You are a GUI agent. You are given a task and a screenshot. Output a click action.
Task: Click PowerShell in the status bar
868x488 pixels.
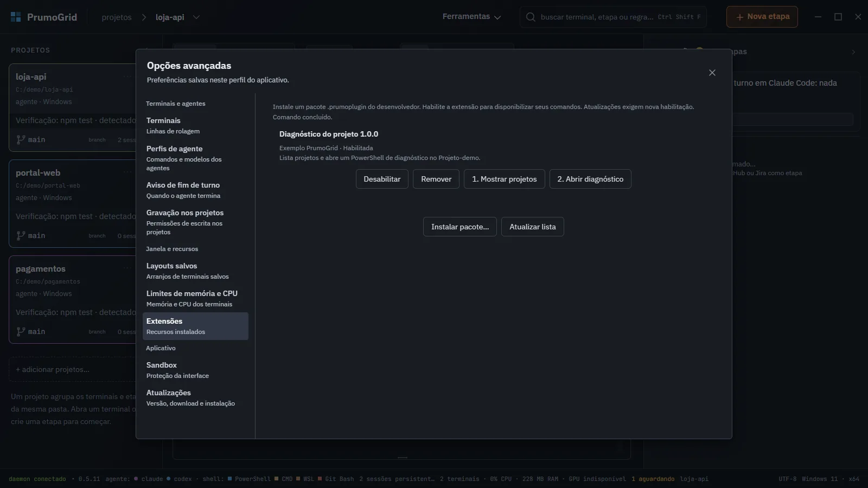(249, 479)
